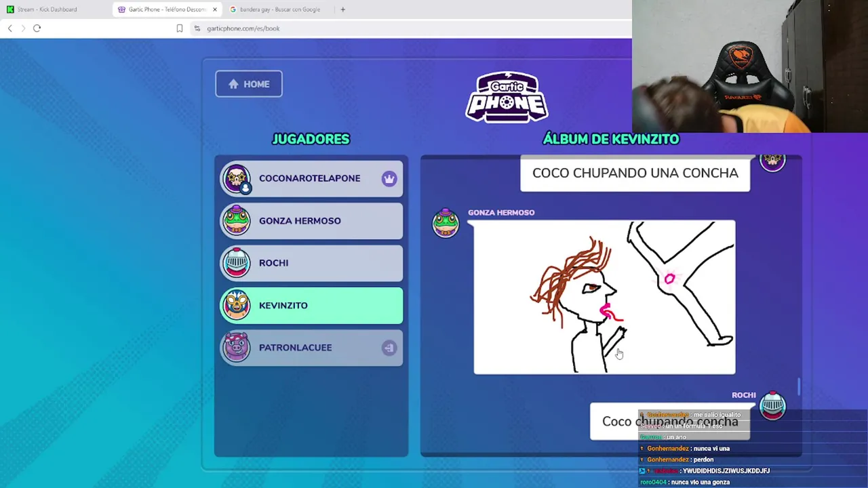Viewport: 868px width, 488px height.
Task: Select player PATRONLACUEE in list
Action: point(311,348)
